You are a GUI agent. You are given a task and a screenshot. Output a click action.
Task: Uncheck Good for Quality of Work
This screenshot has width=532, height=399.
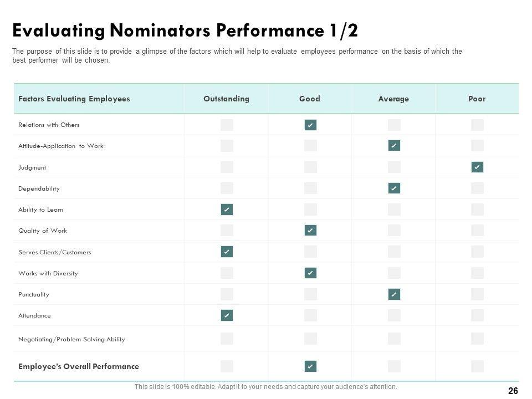pos(310,231)
